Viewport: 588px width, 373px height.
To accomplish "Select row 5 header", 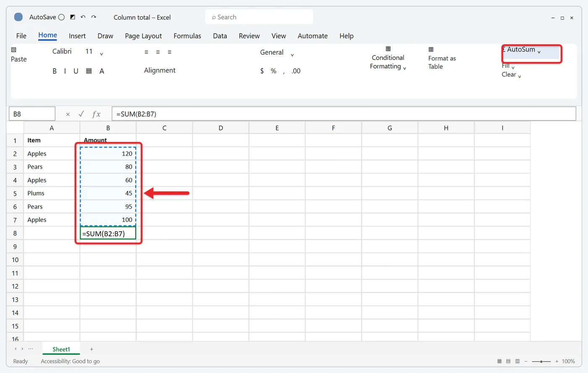I will 15,193.
